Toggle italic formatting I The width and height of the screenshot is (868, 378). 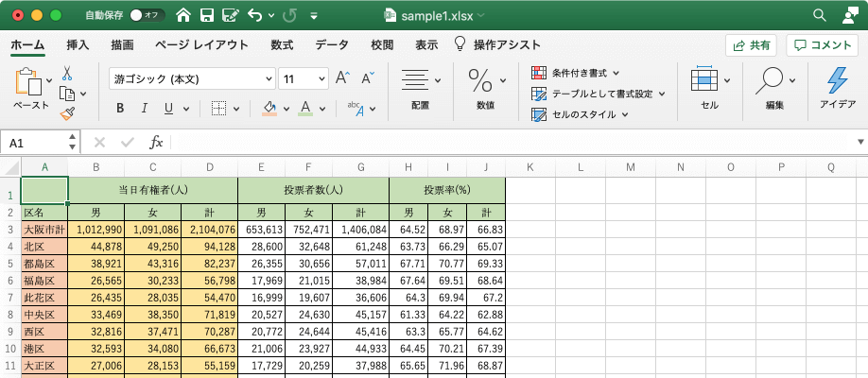point(145,108)
